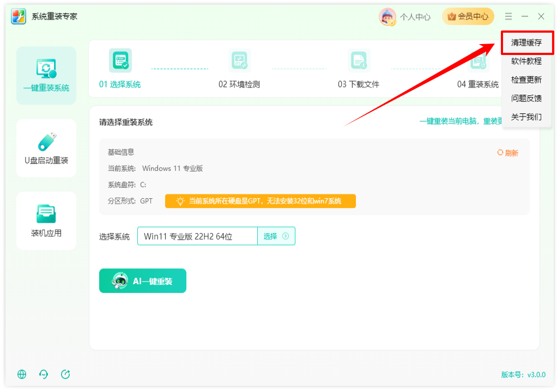This screenshot has height=392, width=557.
Task: Start the AI一键重装 button
Action: coord(143,280)
